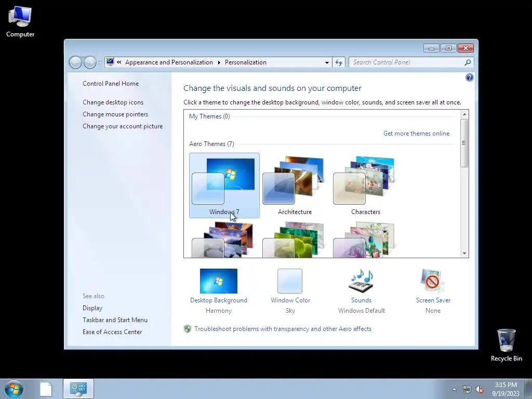
Task: Click the Window Color text link
Action: pos(290,300)
